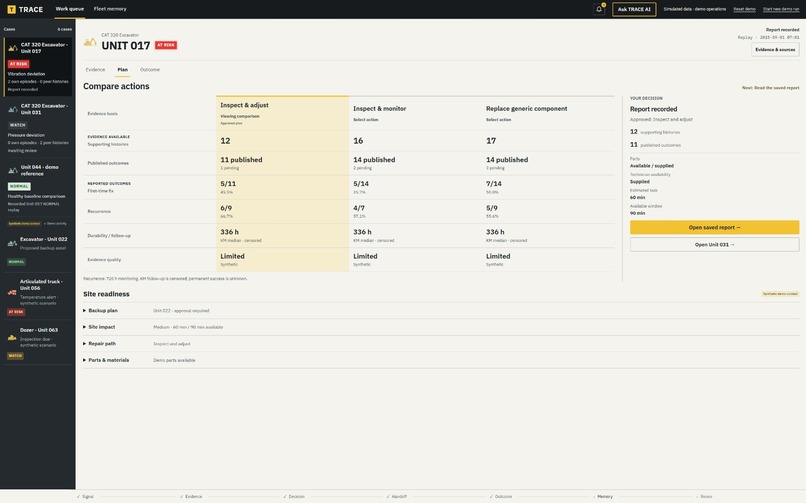Click WATCH badge on Unit 031 case
806x503 pixels.
17,125
